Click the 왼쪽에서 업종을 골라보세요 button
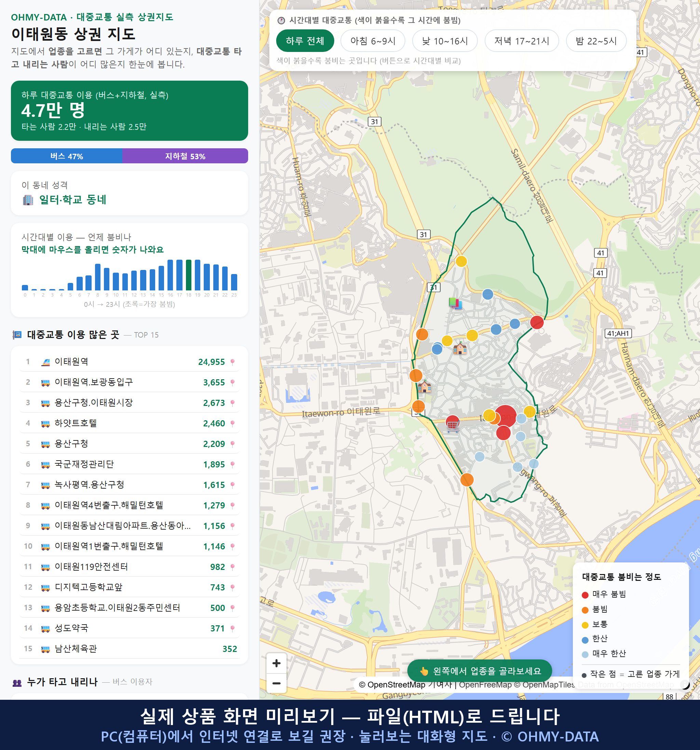 (479, 671)
